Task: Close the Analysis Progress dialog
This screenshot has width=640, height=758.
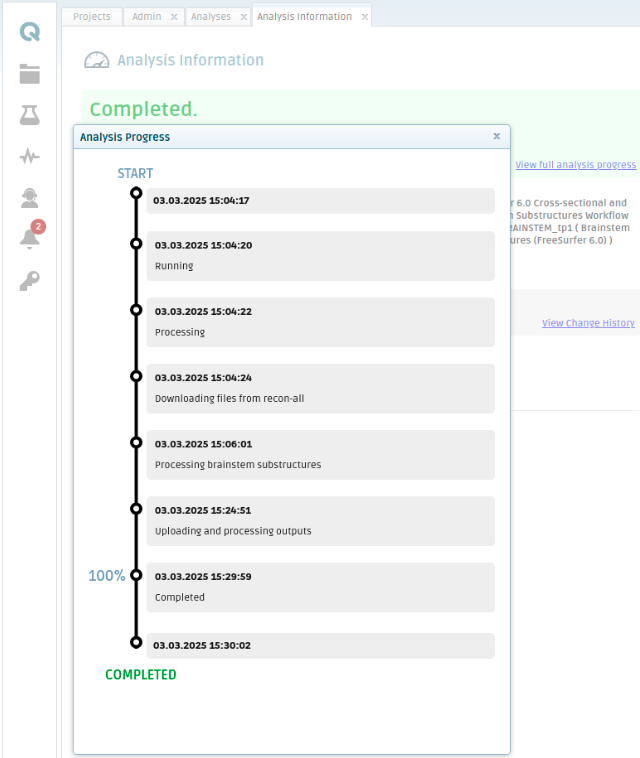Action: pyautogui.click(x=497, y=136)
